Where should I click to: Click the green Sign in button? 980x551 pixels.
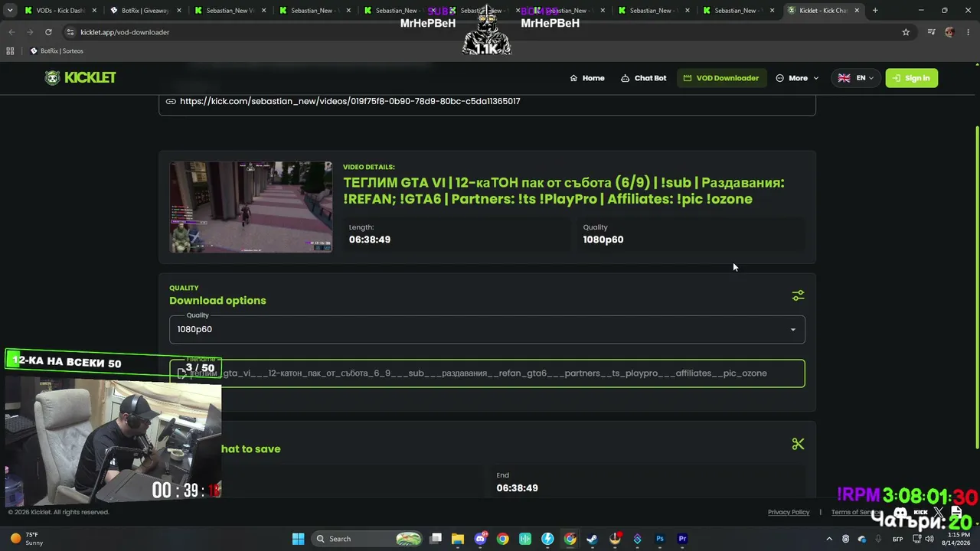tap(911, 78)
